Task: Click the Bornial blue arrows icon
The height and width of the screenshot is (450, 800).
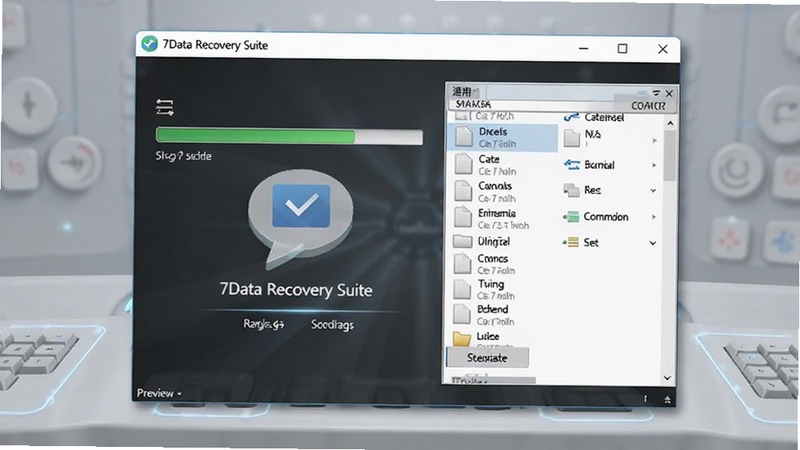Action: [x=571, y=165]
